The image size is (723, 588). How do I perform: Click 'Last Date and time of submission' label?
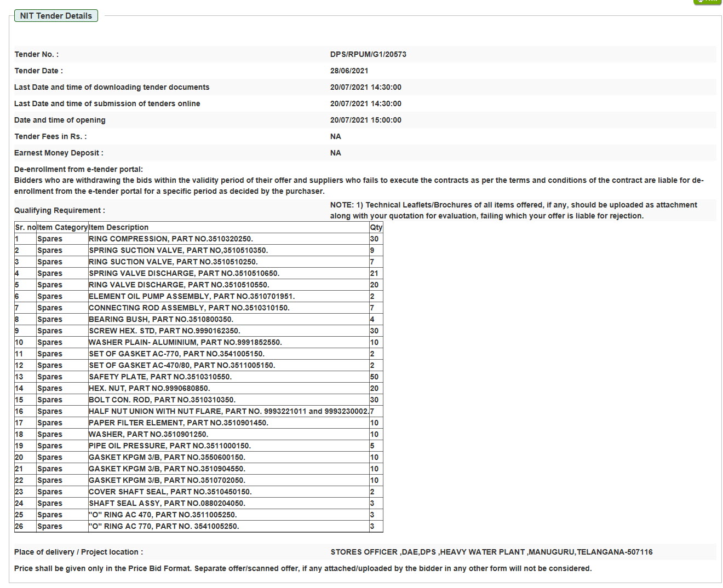107,103
